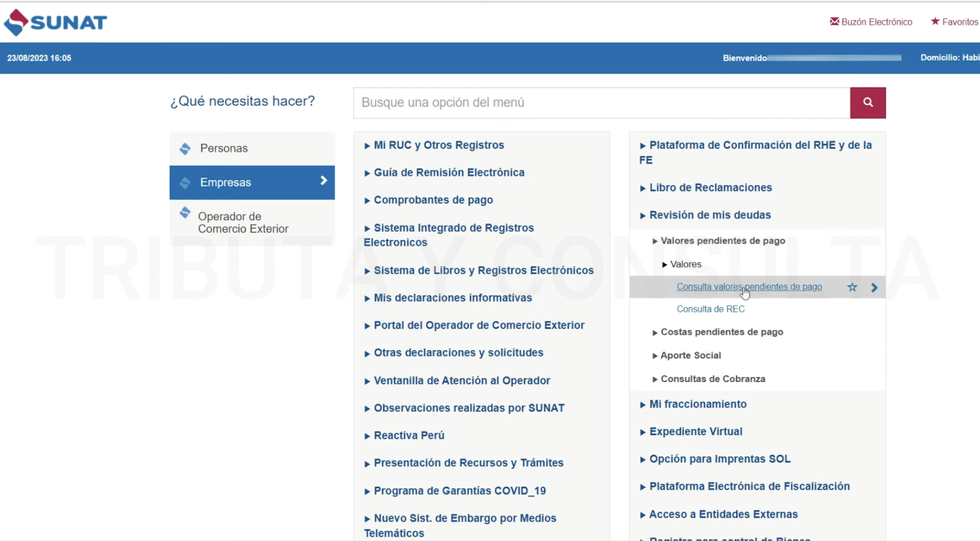The image size is (980, 541).
Task: Expand Mi RUC y Otros Registros
Action: click(x=438, y=145)
